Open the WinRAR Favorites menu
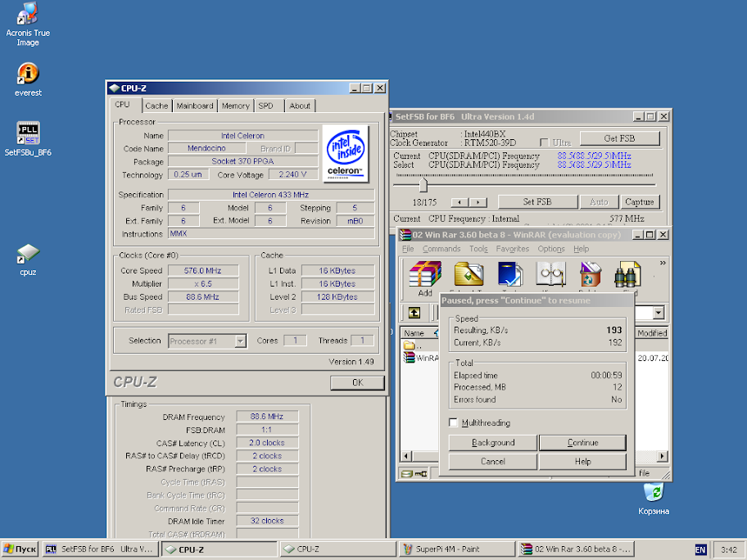Image resolution: width=747 pixels, height=560 pixels. tap(512, 249)
